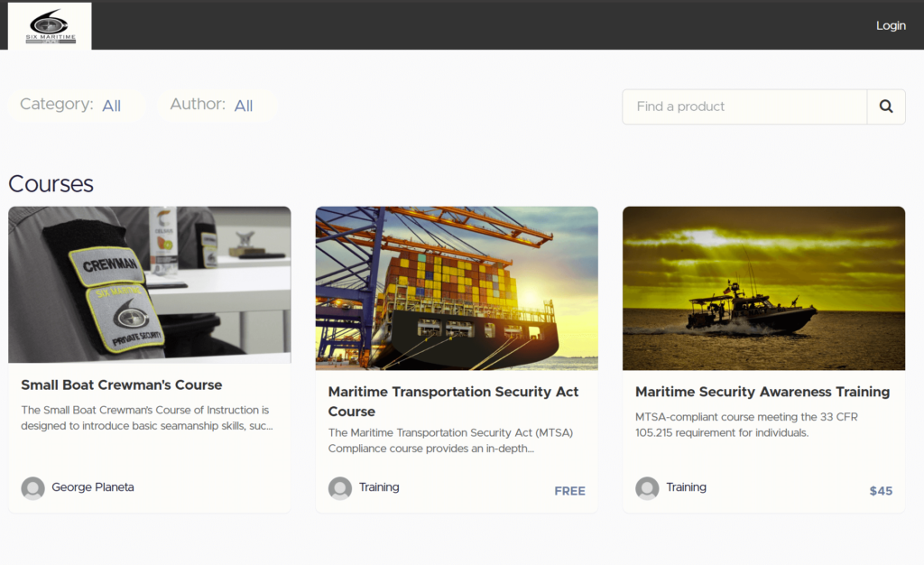Viewport: 924px width, 565px height.
Task: Click Login in the top bar
Action: pyautogui.click(x=891, y=25)
